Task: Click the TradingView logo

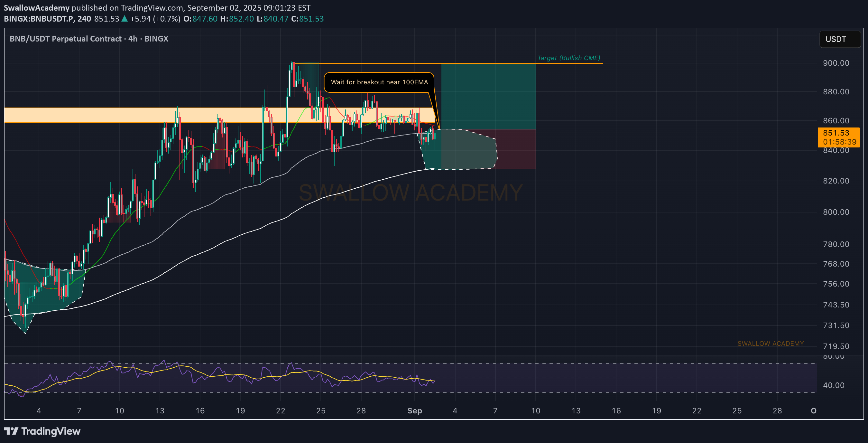Action: tap(42, 431)
